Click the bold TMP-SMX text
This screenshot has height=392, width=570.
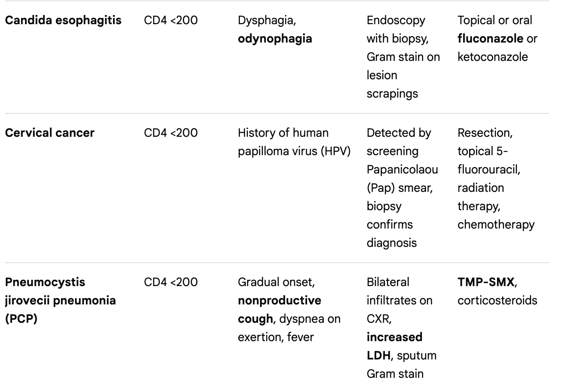pyautogui.click(x=486, y=282)
